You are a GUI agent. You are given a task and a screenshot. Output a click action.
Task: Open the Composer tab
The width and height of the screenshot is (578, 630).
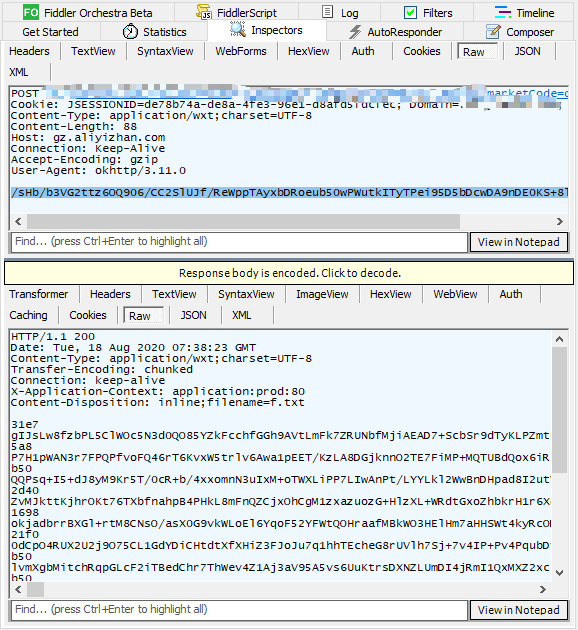tap(519, 32)
